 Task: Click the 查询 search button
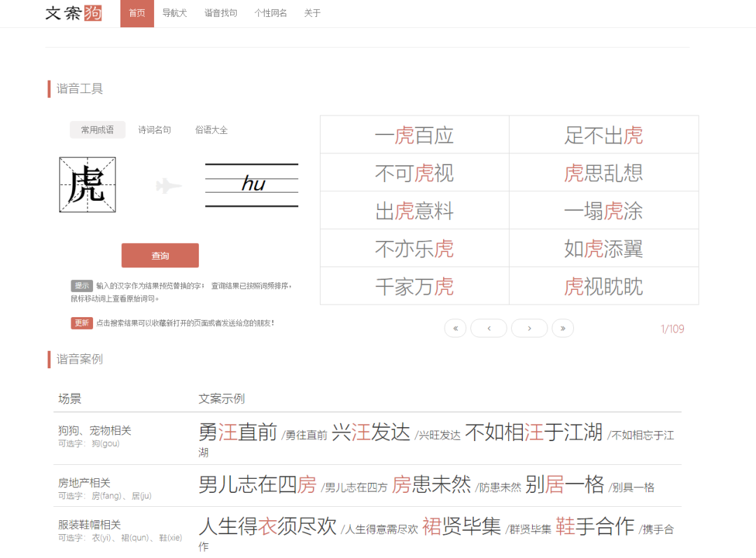coord(160,255)
